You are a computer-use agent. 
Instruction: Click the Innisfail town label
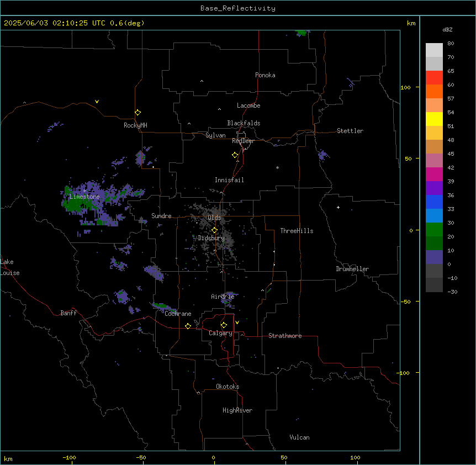(x=229, y=180)
